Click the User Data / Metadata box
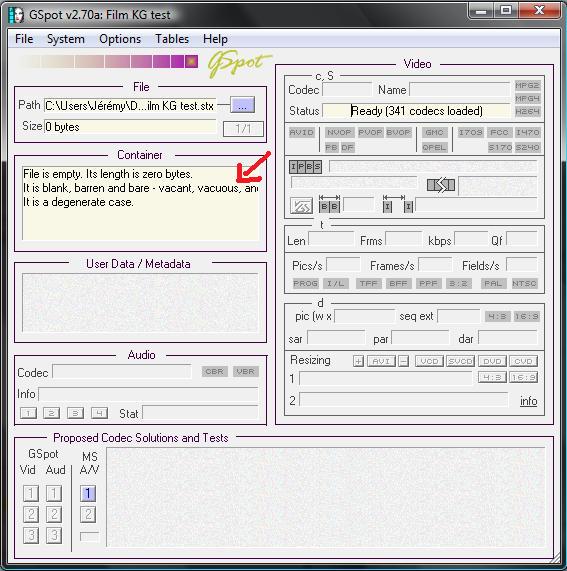Screen dimensions: 567x571 [x=140, y=303]
